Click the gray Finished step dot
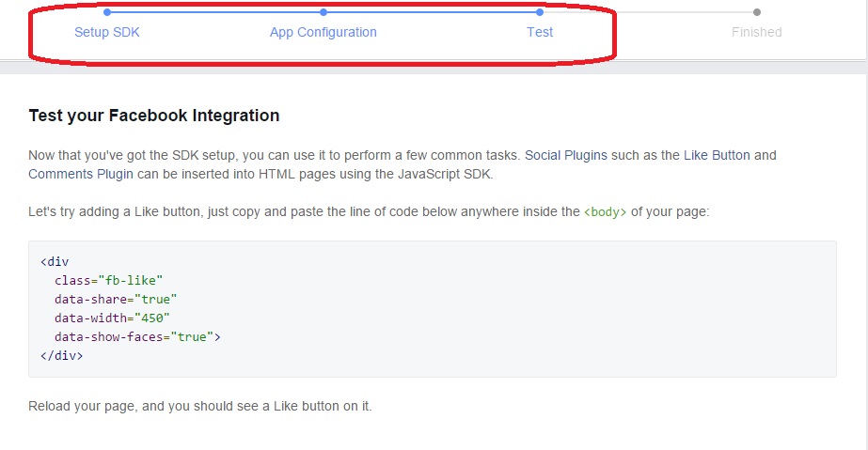This screenshot has width=868, height=450. coord(757,12)
